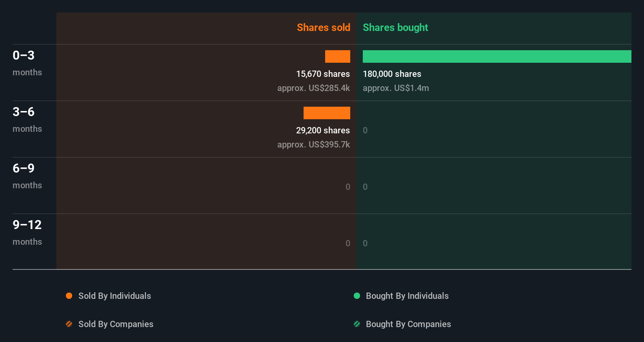
Task: Toggle the Bought By Companies legend label
Action: 408,324
